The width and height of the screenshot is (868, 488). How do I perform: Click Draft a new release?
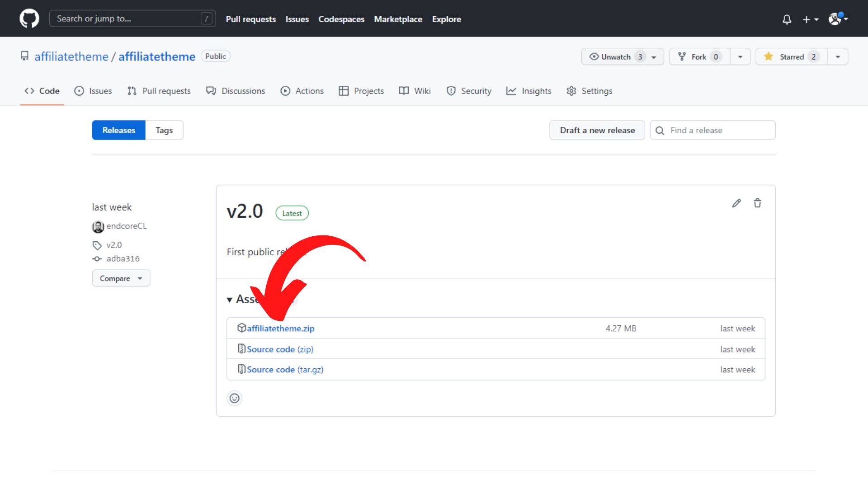[597, 130]
